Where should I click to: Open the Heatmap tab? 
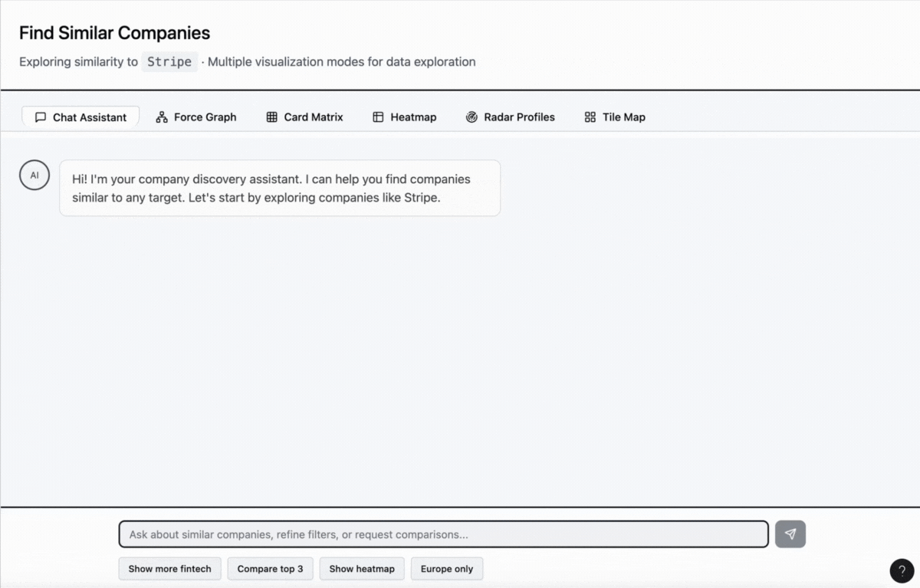pyautogui.click(x=405, y=117)
